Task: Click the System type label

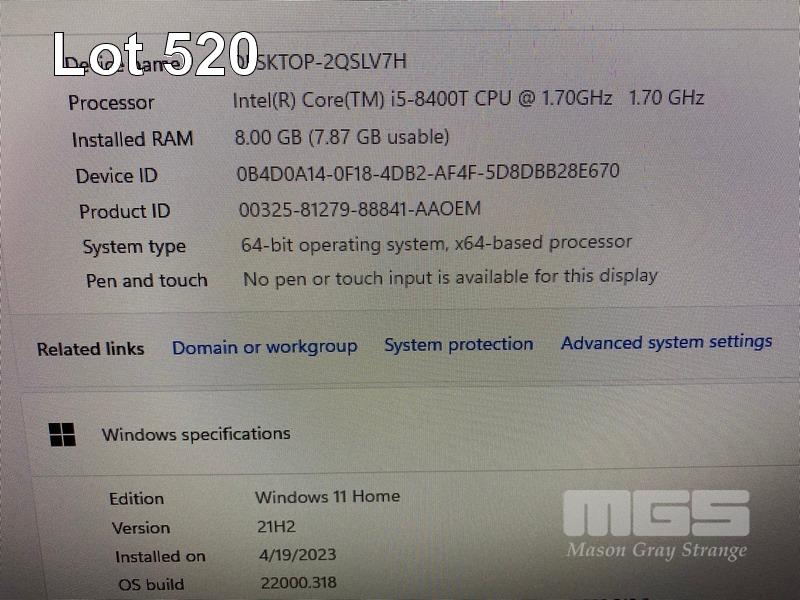Action: coord(134,247)
